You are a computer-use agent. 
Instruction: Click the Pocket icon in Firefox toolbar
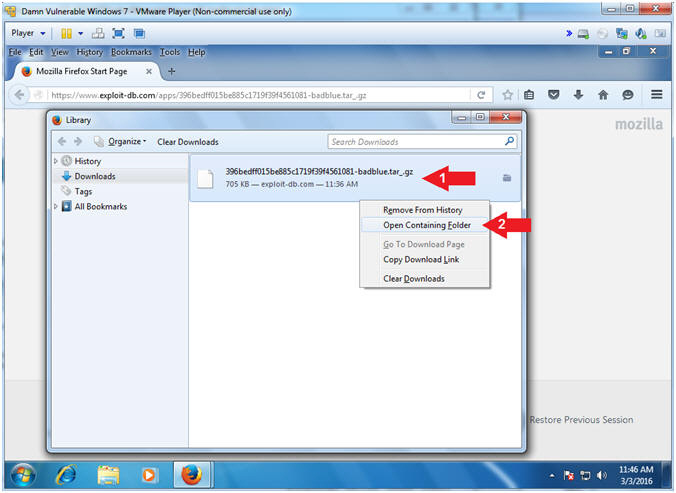(554, 95)
